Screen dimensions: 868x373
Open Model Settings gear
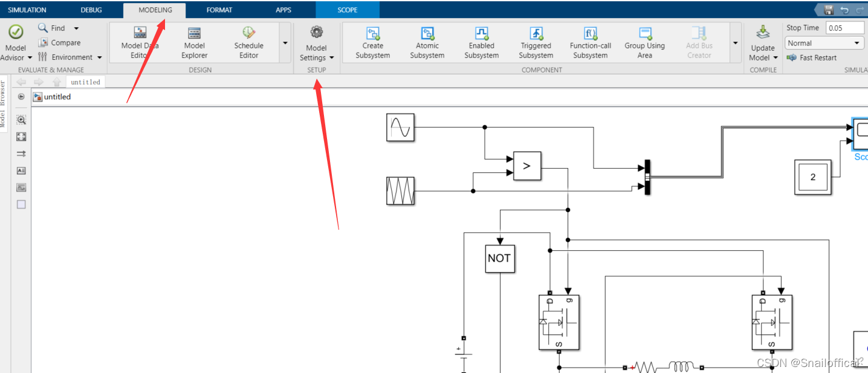coord(316,33)
